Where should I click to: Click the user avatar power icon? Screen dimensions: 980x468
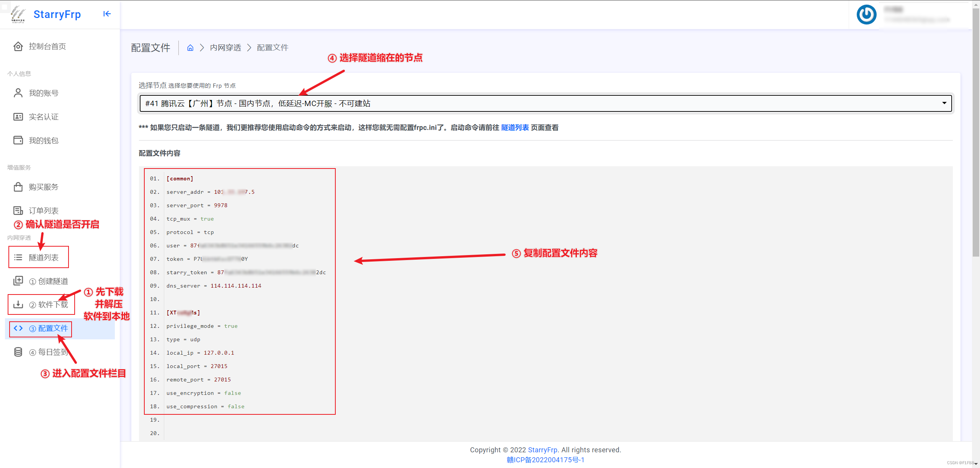pyautogui.click(x=866, y=15)
